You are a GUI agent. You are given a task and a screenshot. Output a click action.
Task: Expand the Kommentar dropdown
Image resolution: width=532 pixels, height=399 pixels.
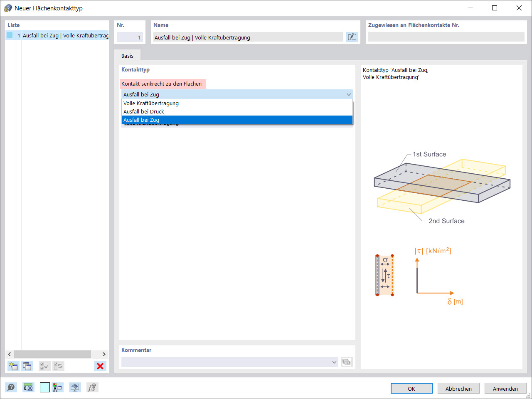(334, 362)
